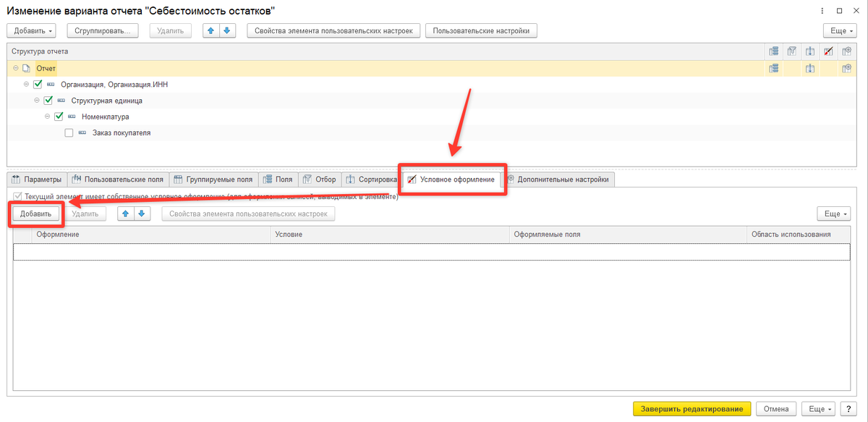Click the conditional formatting brush header icon
The width and height of the screenshot is (868, 422).
(828, 51)
